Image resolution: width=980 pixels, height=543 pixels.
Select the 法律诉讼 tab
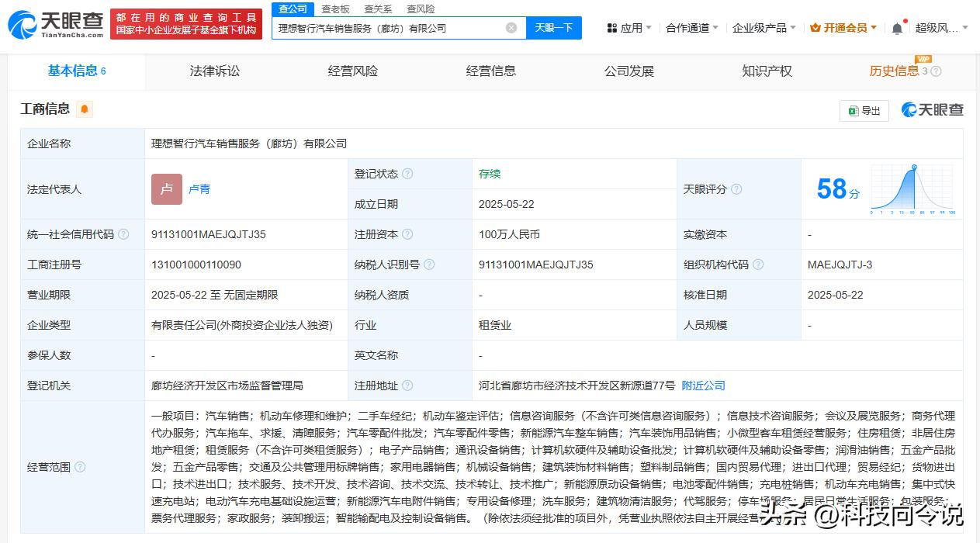coord(215,71)
